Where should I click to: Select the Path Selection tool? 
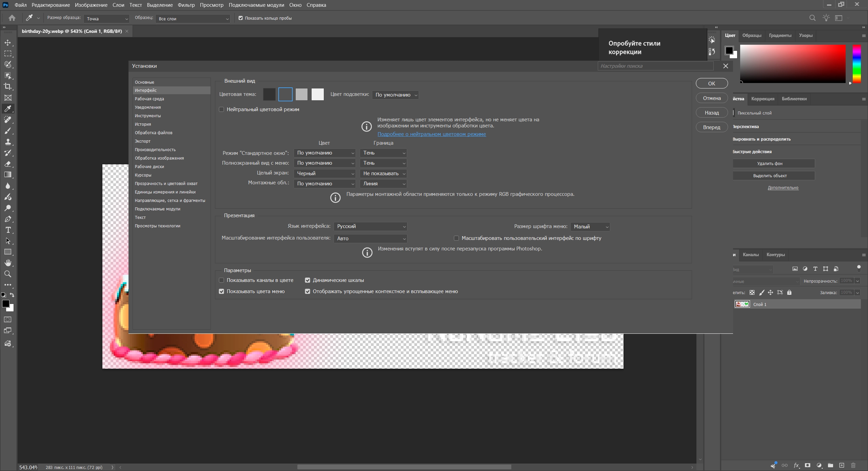[x=8, y=241]
